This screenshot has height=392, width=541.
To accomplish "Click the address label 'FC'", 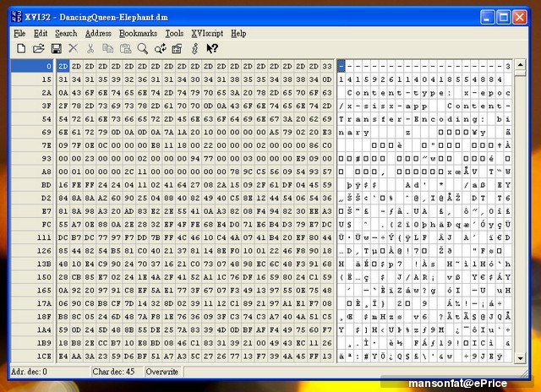I will [46, 225].
